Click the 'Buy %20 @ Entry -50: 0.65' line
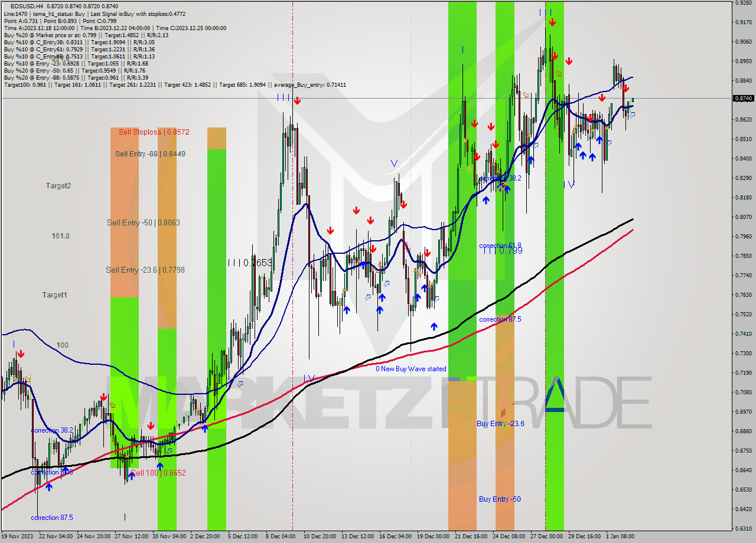The width and height of the screenshot is (756, 543). (x=74, y=70)
